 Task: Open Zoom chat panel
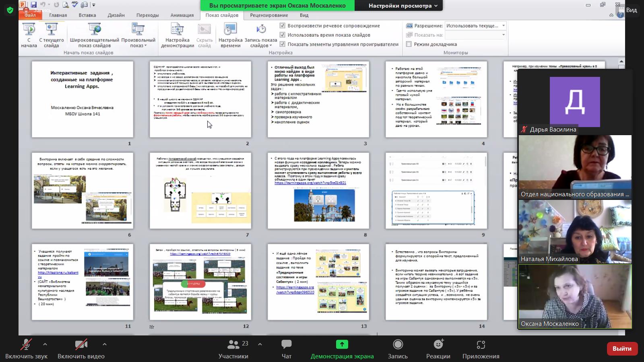tap(286, 345)
